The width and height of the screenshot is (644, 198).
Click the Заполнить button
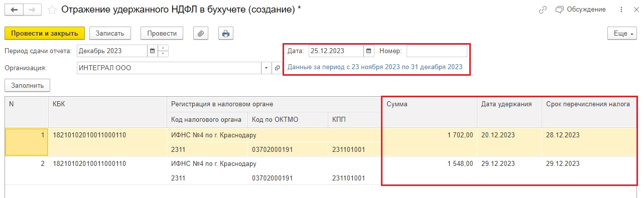point(28,85)
